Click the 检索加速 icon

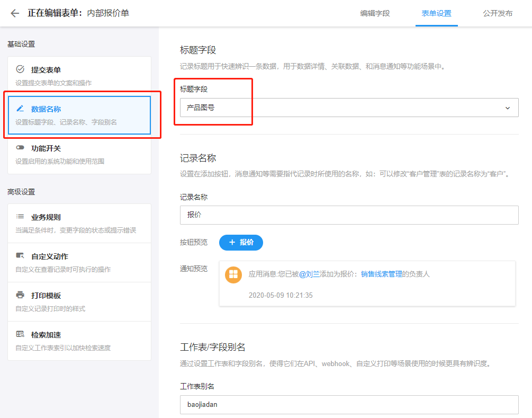coord(20,334)
